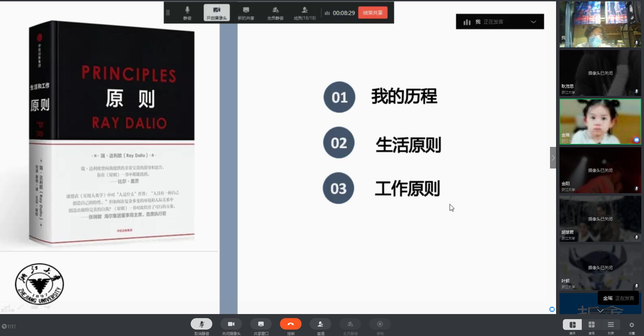
Task: Click mic status icon on 胡慧君 tile
Action: tap(637, 237)
